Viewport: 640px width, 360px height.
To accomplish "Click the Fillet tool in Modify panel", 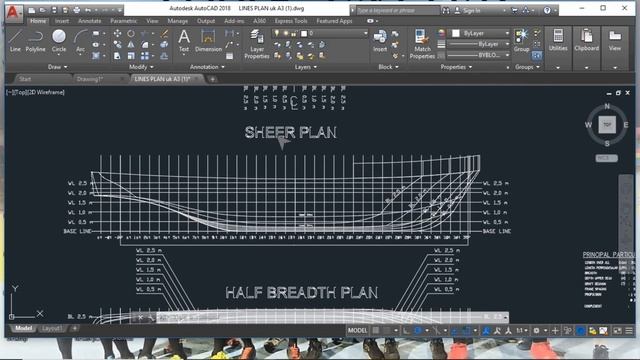I will [144, 44].
